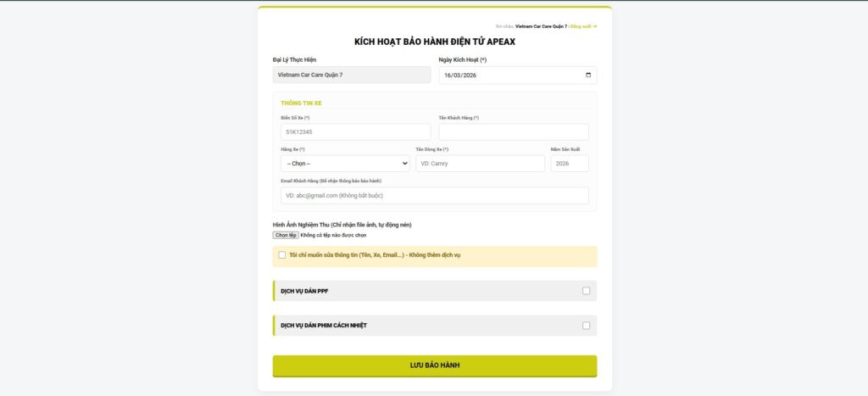Click the 'Dịch vụ dán phim cách nhiệt' section title
Viewport: 868px width, 396px height.
point(324,326)
